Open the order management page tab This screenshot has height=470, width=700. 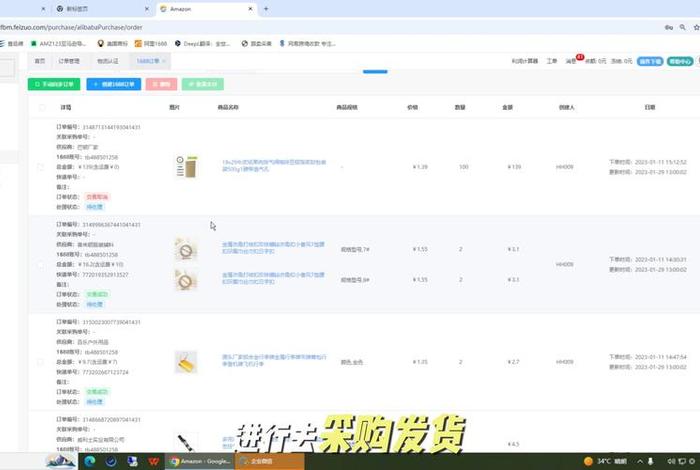(x=69, y=61)
